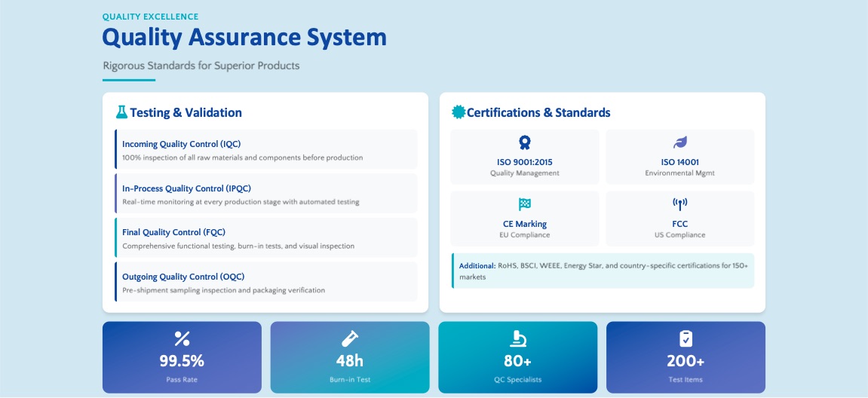Viewport: 868px width, 398px height.
Task: Click the microscope icon above 80+
Action: [518, 338]
